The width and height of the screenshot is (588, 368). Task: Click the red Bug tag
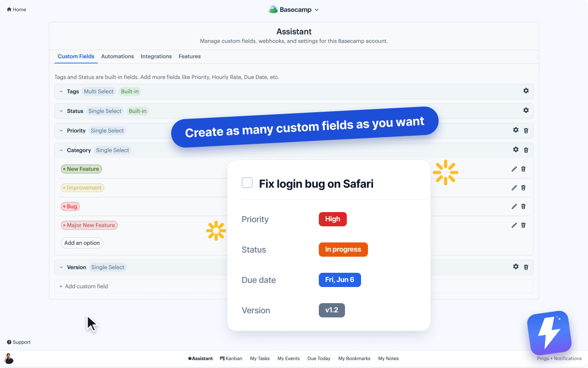(70, 207)
